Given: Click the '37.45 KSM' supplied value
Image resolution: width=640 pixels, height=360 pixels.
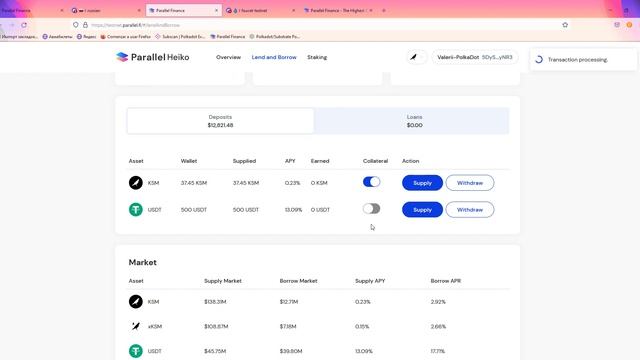Looking at the screenshot, I should (x=246, y=183).
